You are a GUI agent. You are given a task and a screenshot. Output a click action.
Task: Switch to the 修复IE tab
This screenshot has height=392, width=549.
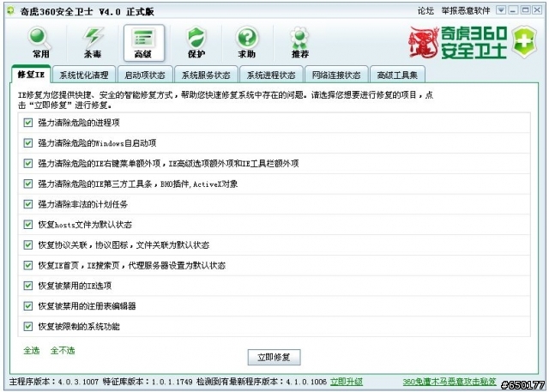click(x=31, y=75)
